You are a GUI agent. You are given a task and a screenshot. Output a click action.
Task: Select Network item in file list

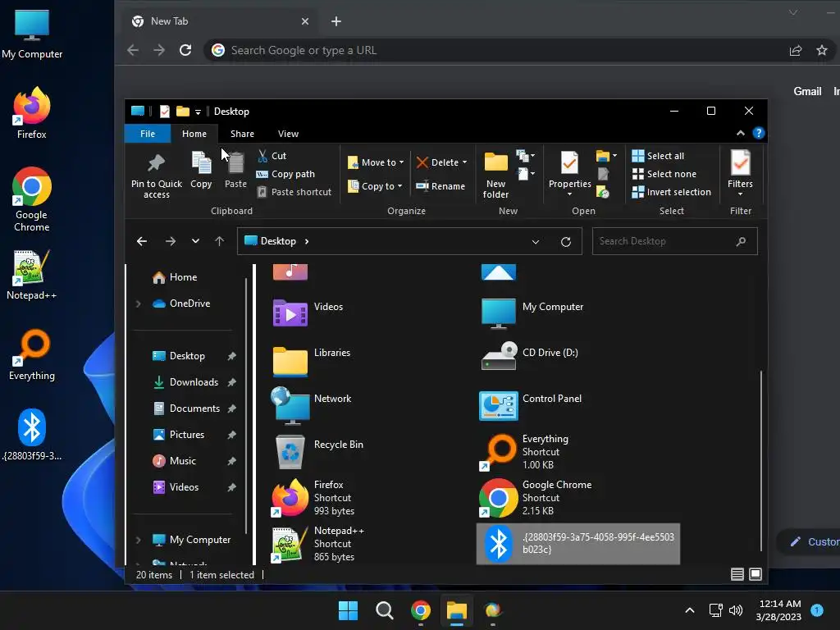pyautogui.click(x=311, y=405)
